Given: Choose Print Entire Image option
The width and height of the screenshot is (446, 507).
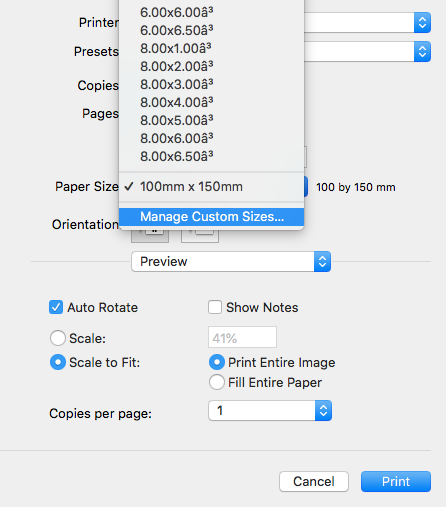Looking at the screenshot, I should pyautogui.click(x=217, y=362).
